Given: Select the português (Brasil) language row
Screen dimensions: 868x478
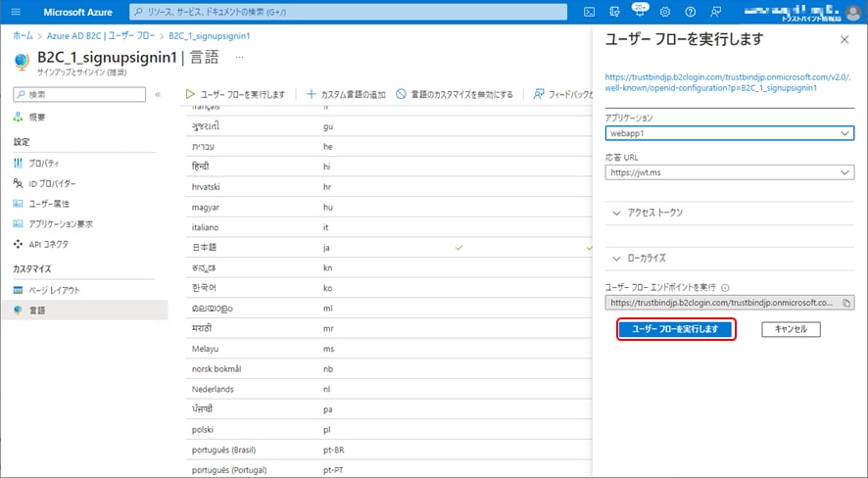Looking at the screenshot, I should click(389, 450).
